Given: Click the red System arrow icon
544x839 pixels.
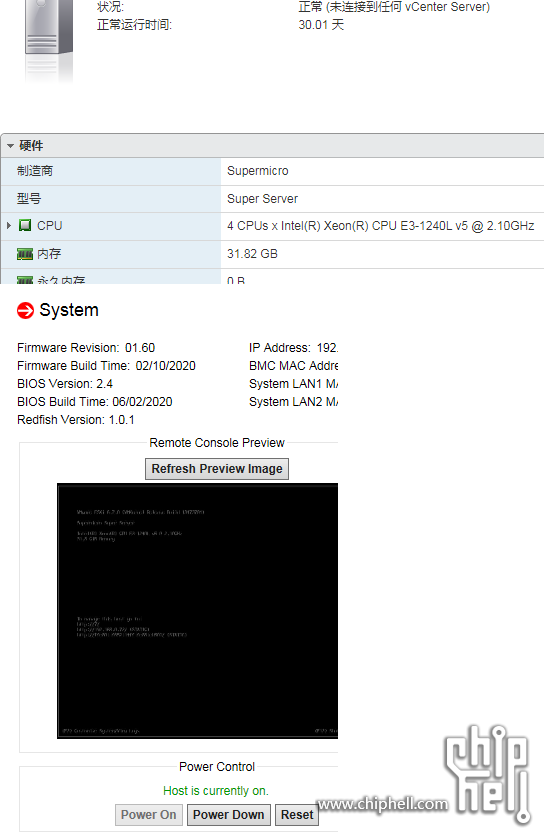Looking at the screenshot, I should pyautogui.click(x=25, y=310).
